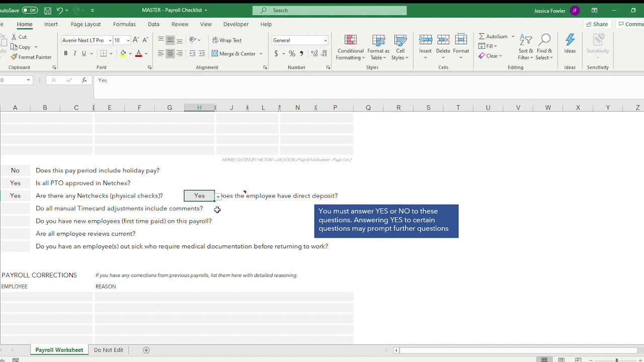Image resolution: width=644 pixels, height=362 pixels.
Task: Add a new sheet with plus
Action: point(146,350)
